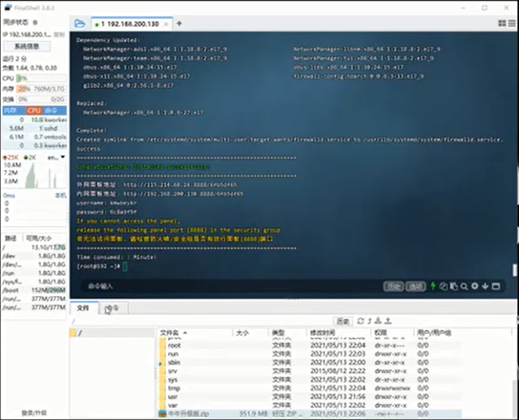Select the usr folder in file list
Screen dimensions: 519x420
309,397
